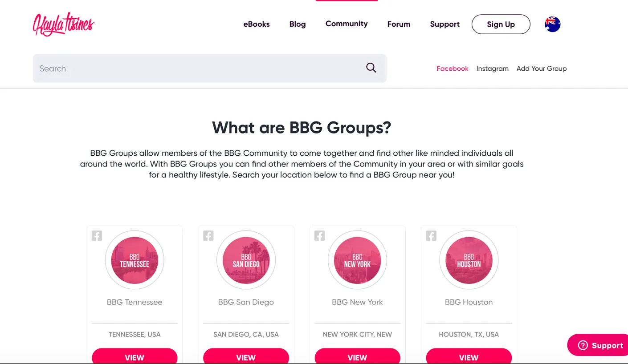Click the What are BBG Groups? heading
This screenshot has height=364, width=628.
click(302, 128)
